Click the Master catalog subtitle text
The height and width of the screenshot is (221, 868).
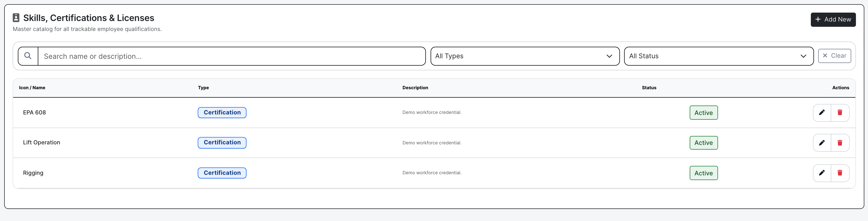click(x=87, y=29)
